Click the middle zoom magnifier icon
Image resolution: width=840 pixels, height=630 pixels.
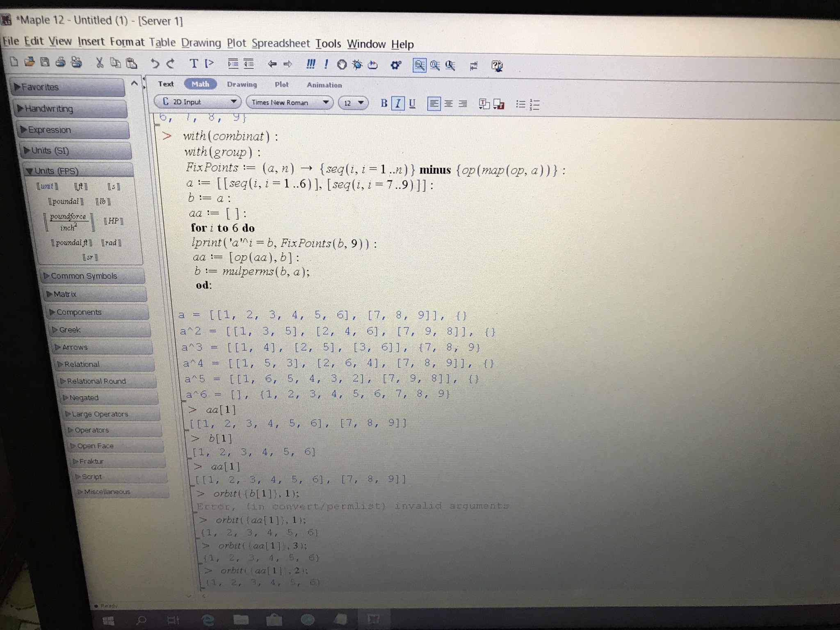(435, 65)
